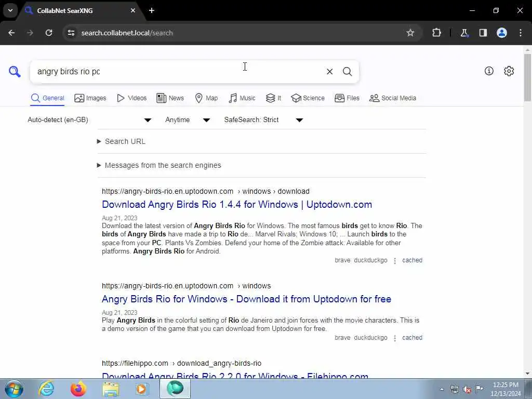The image size is (532, 399).
Task: Click the scrollbar down arrow
Action: (528, 374)
